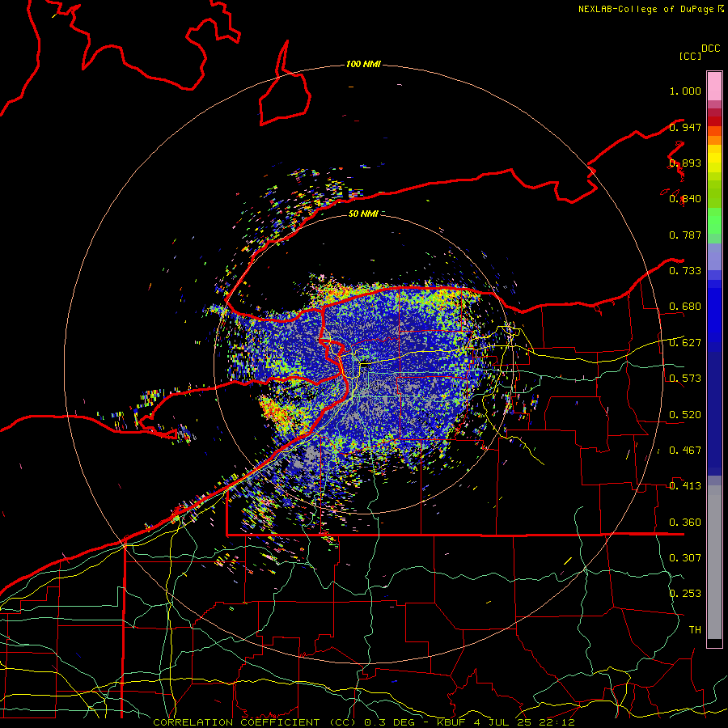
Task: Click the 0.253 color scale value
Action: (x=685, y=594)
